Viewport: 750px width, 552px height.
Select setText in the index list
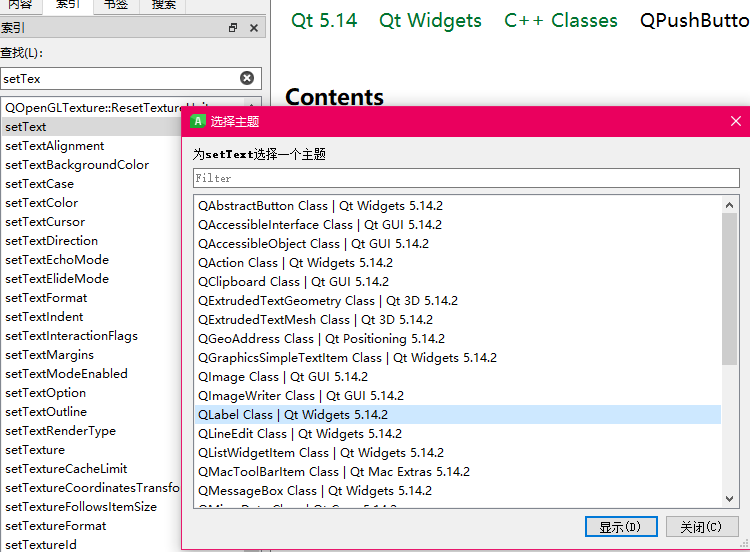[91, 127]
